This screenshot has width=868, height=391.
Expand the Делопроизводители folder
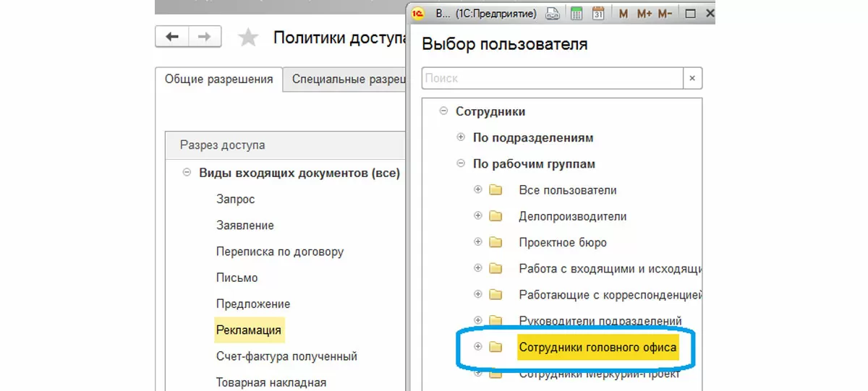pyautogui.click(x=477, y=216)
